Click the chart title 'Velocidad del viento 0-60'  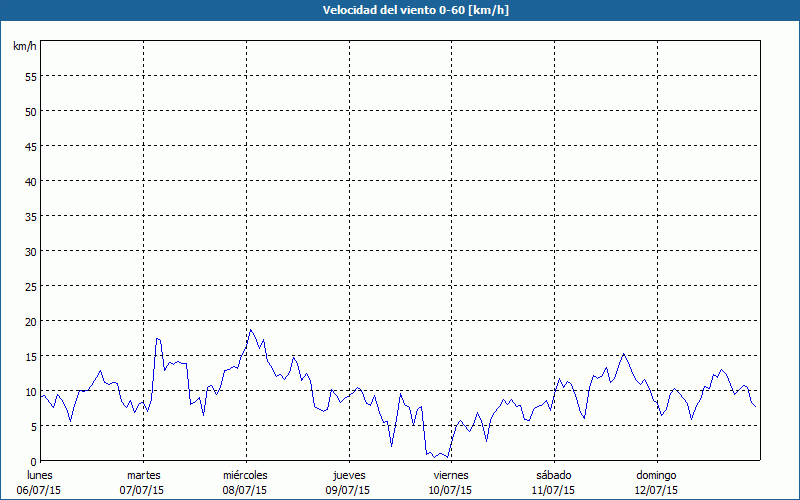[399, 11]
